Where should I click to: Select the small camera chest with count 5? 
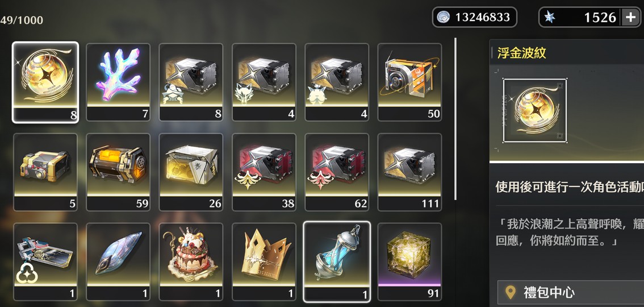point(45,172)
